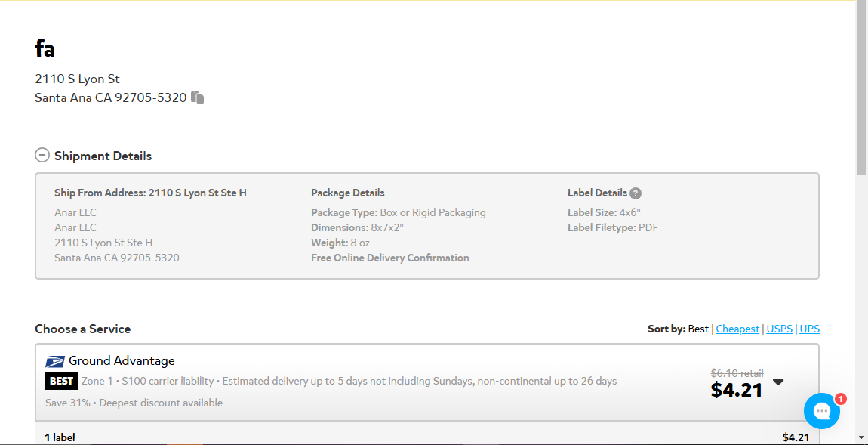Click the $4.21 discounted price
The image size is (868, 445).
pyautogui.click(x=737, y=390)
